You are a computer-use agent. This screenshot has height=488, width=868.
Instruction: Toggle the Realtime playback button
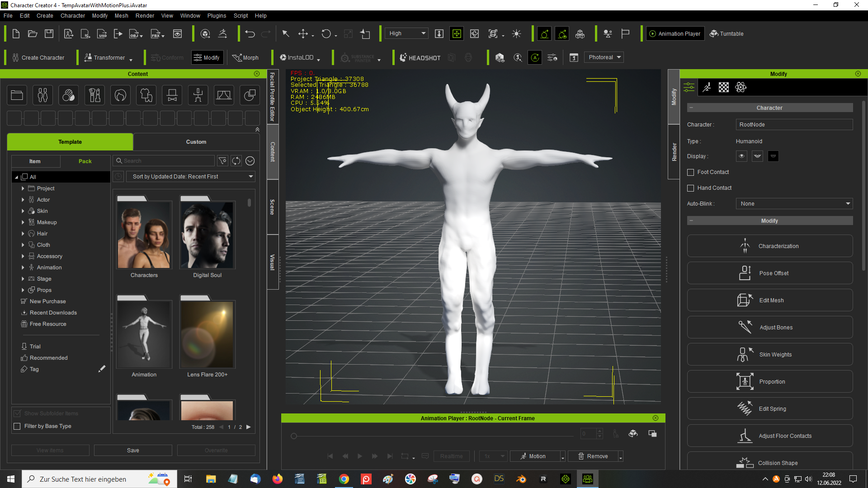(451, 456)
